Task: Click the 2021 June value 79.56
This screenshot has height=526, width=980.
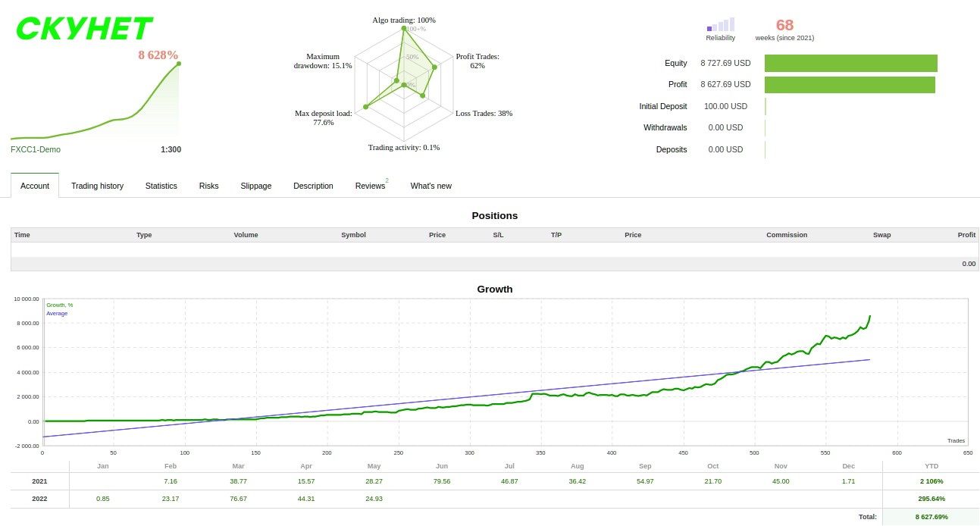Action: coord(442,481)
